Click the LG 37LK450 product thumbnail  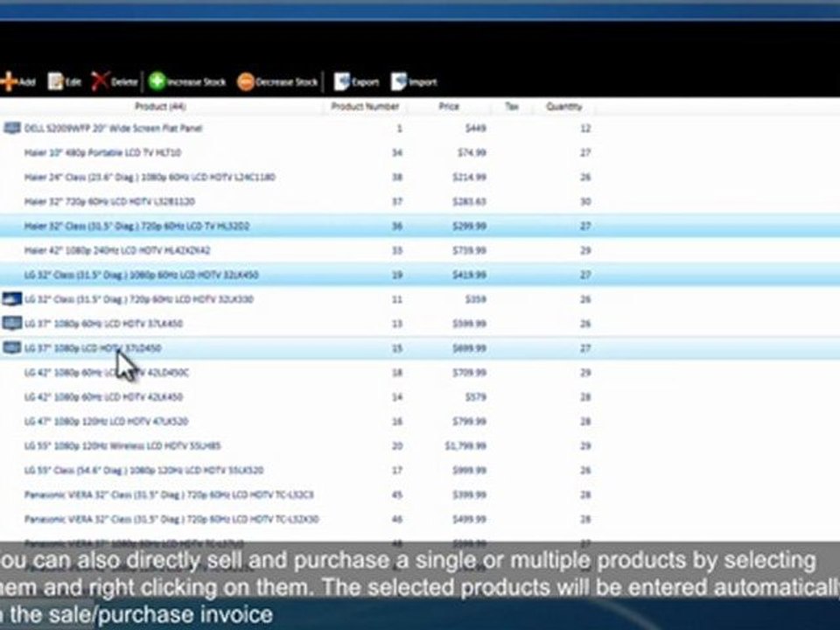[x=11, y=324]
